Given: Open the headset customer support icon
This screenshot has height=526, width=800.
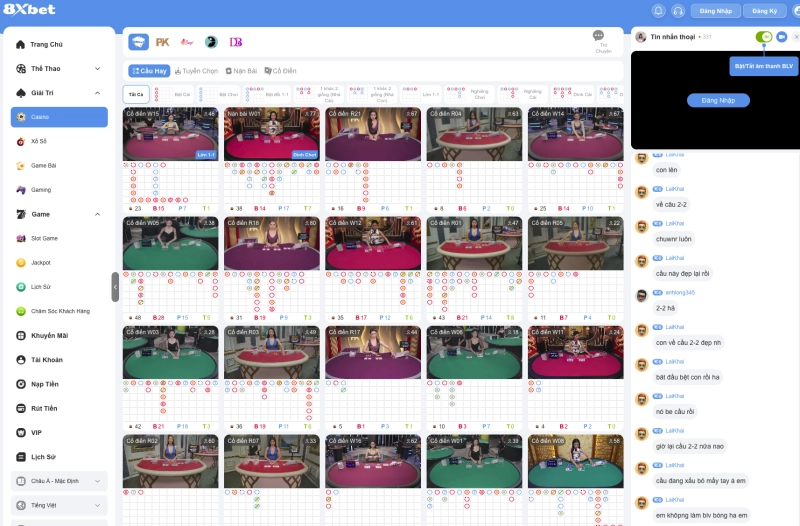Looking at the screenshot, I should point(678,11).
